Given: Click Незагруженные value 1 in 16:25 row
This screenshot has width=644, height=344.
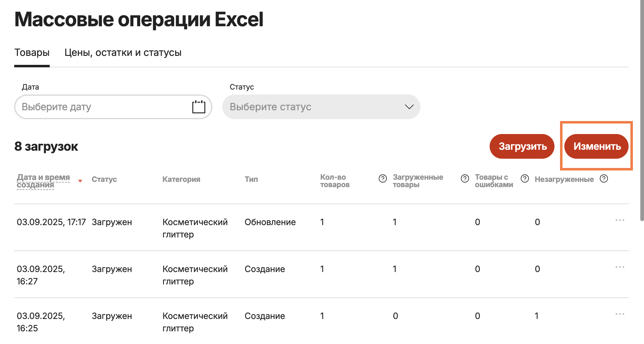Looking at the screenshot, I should [537, 316].
